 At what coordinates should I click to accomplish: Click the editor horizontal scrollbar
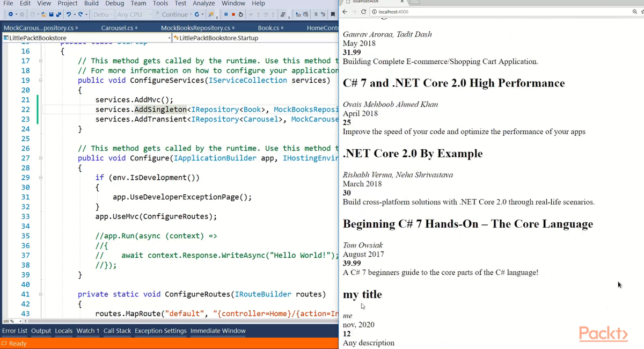click(182, 321)
